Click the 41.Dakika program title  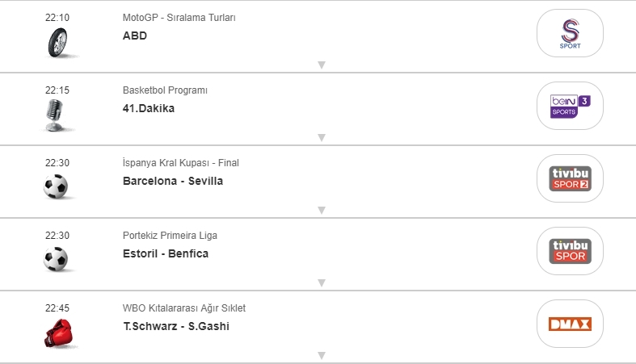tap(148, 108)
